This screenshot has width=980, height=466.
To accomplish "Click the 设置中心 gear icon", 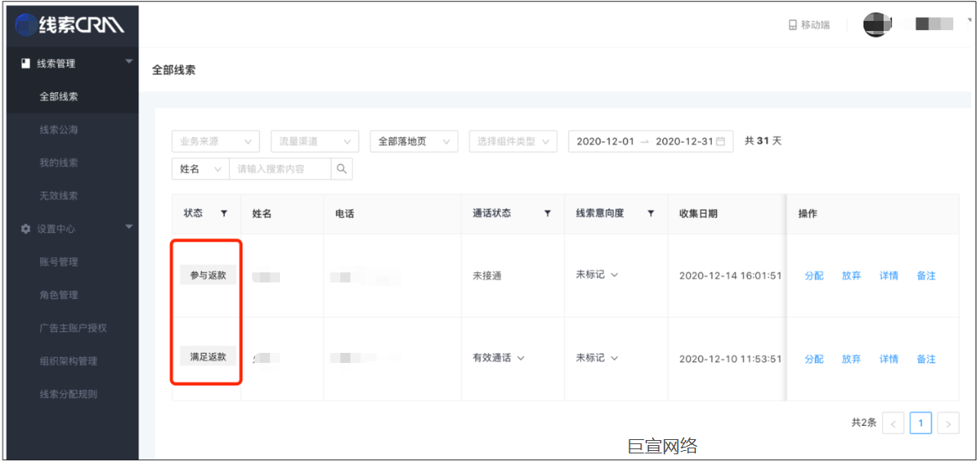I will tap(26, 230).
